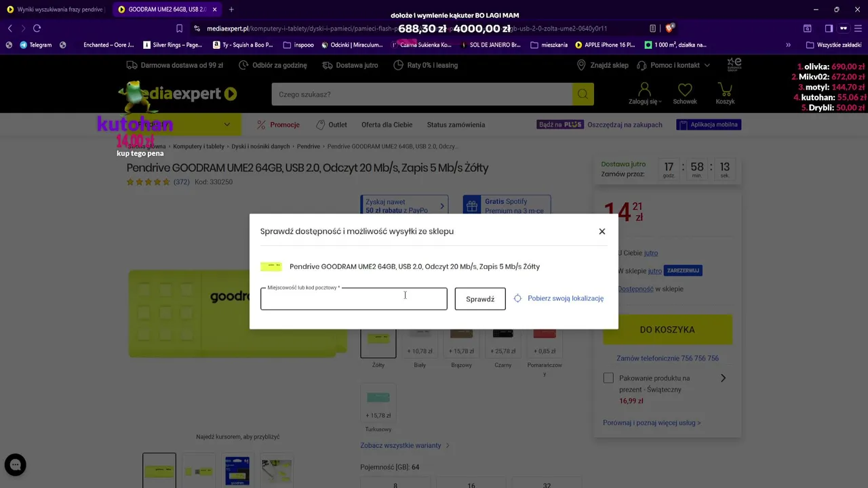
Task: Open the APPLE iPhone 16 bookmark
Action: [x=605, y=45]
